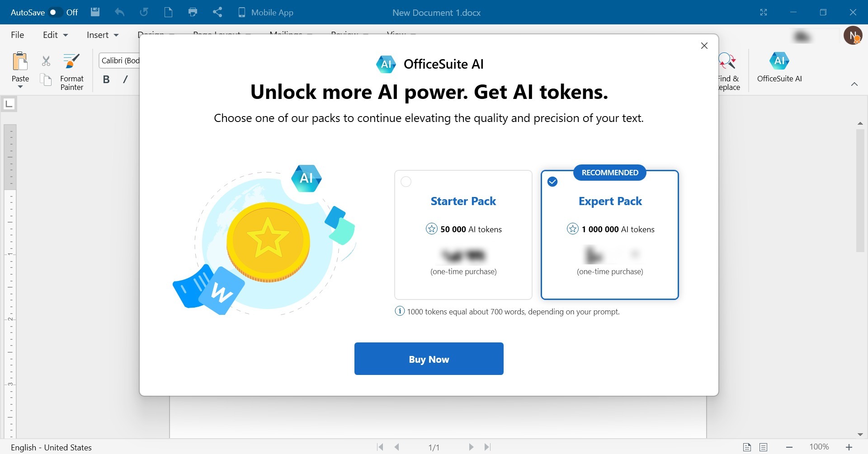The image size is (868, 454).
Task: Expand the Paste options dropdown arrow
Action: point(20,87)
